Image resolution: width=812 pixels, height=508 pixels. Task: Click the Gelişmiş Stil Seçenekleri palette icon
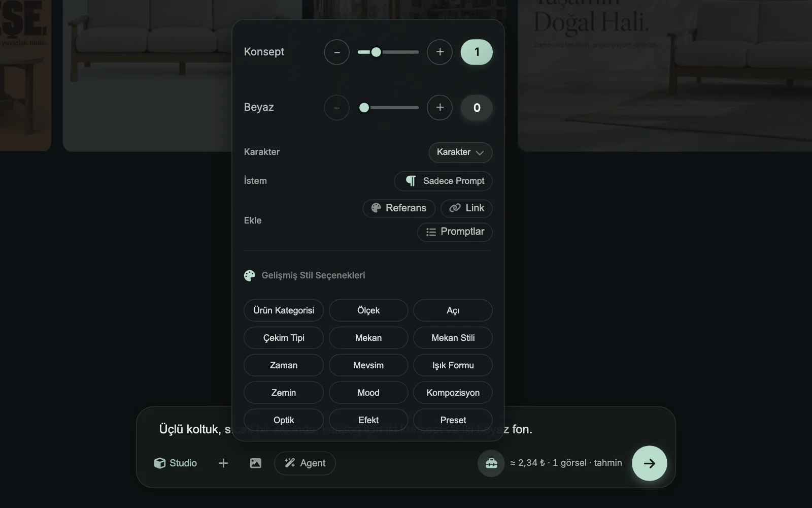point(250,275)
